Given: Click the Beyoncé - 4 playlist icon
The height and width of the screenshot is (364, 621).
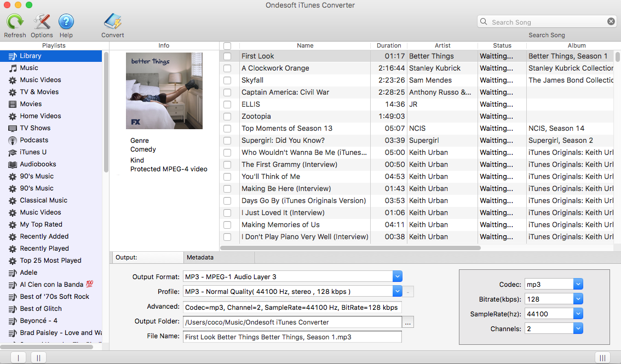Looking at the screenshot, I should click(13, 321).
